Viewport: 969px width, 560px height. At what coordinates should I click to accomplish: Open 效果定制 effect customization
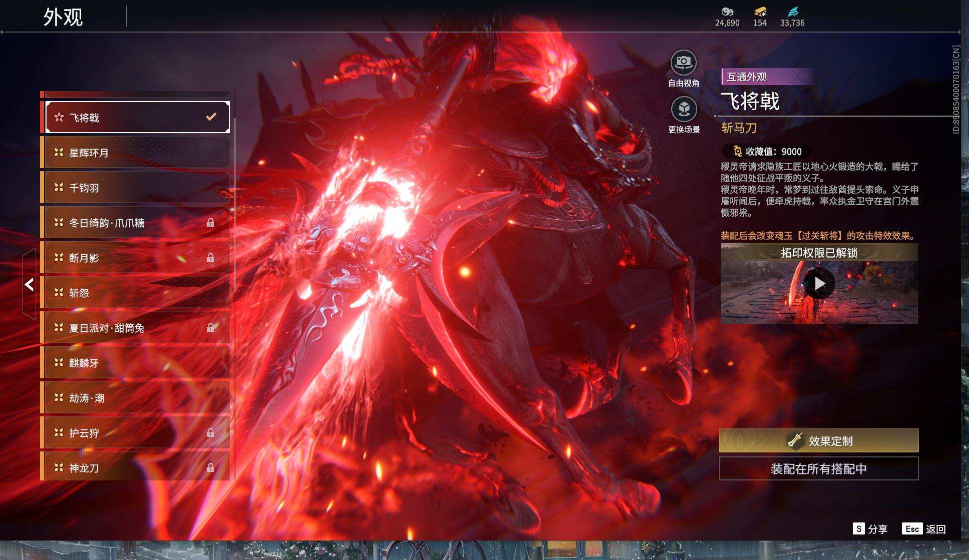pyautogui.click(x=818, y=440)
